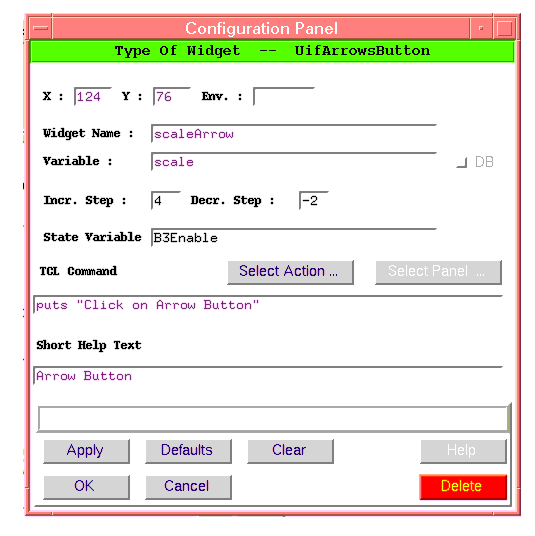Toggle the DB checkbox
This screenshot has width=535, height=536.
point(462,162)
